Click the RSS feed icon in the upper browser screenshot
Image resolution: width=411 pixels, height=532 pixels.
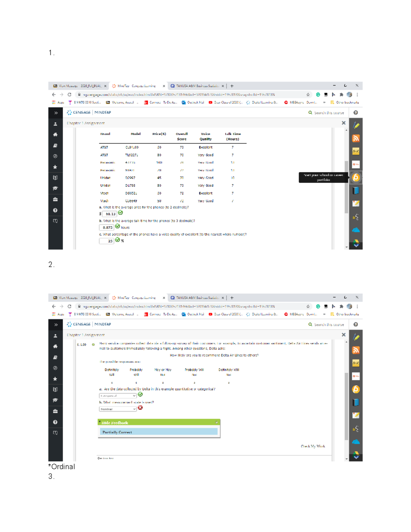(x=356, y=138)
